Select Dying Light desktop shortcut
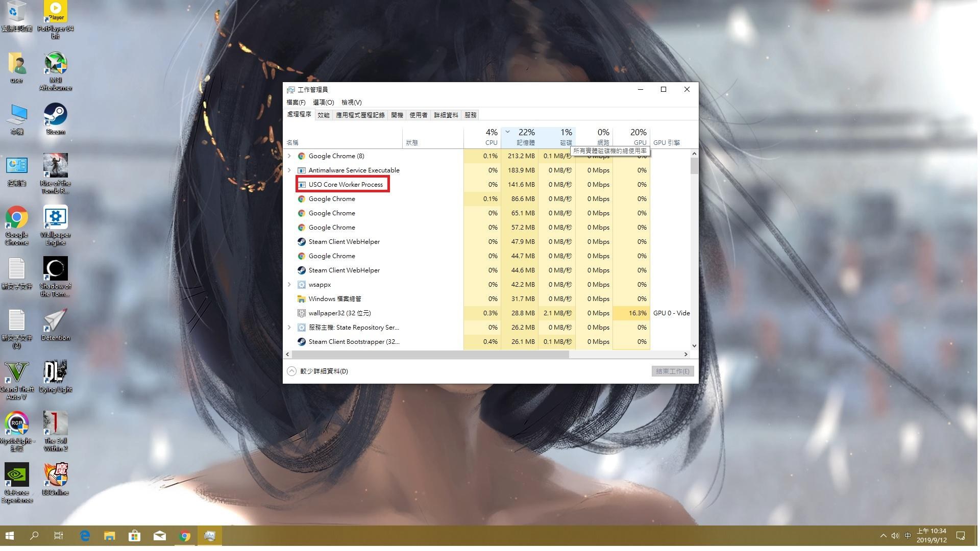The width and height of the screenshot is (980, 551). tap(55, 376)
